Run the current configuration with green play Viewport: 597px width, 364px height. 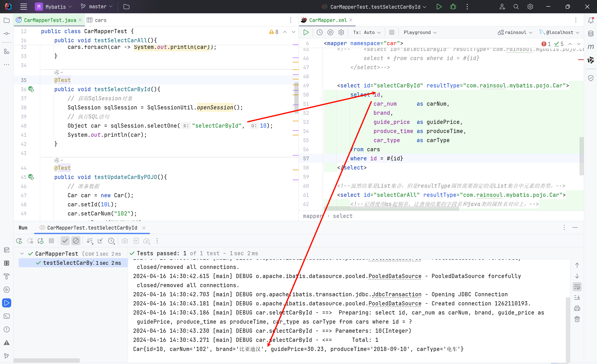coord(439,7)
